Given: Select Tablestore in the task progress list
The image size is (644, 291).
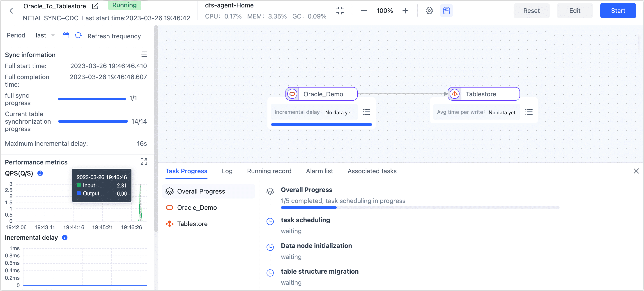Looking at the screenshot, I should [192, 224].
